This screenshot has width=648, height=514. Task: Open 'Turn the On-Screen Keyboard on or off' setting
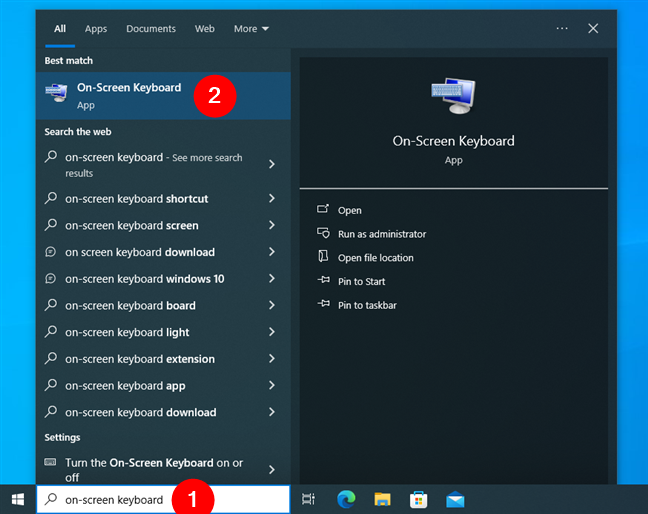[x=163, y=469]
